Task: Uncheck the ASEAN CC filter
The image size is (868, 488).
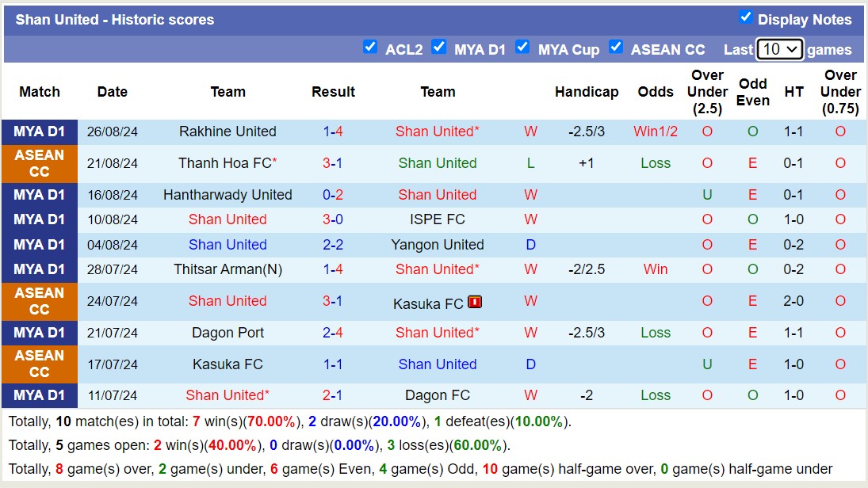Action: tap(616, 47)
